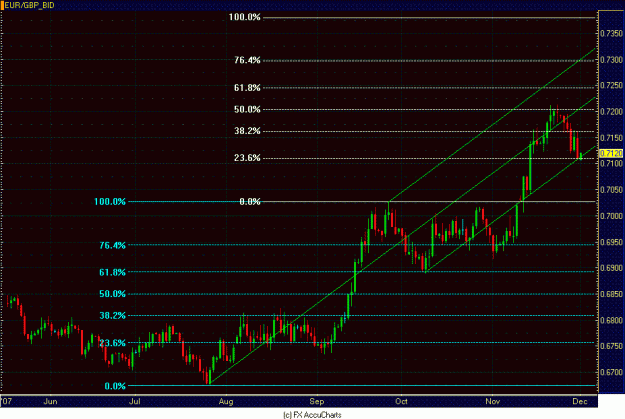Select the white 76.4% Fibonacci label
The image size is (625, 419).
point(247,60)
